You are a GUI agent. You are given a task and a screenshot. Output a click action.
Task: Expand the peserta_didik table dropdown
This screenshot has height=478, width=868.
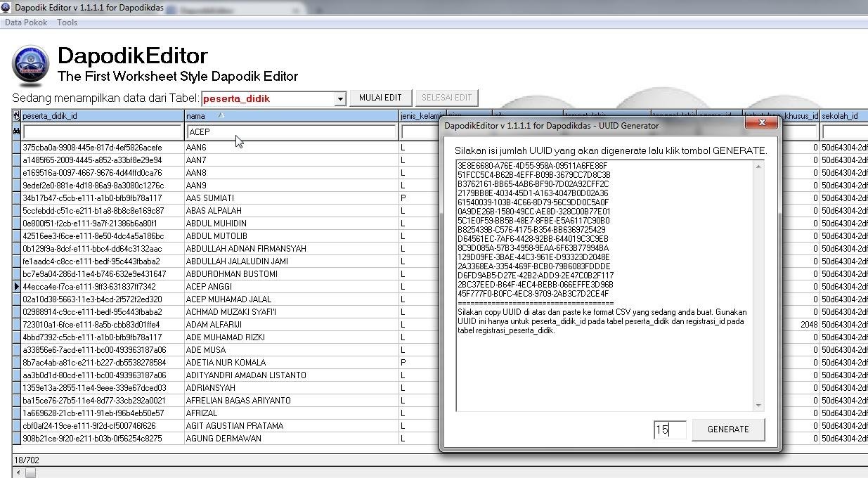pyautogui.click(x=340, y=98)
